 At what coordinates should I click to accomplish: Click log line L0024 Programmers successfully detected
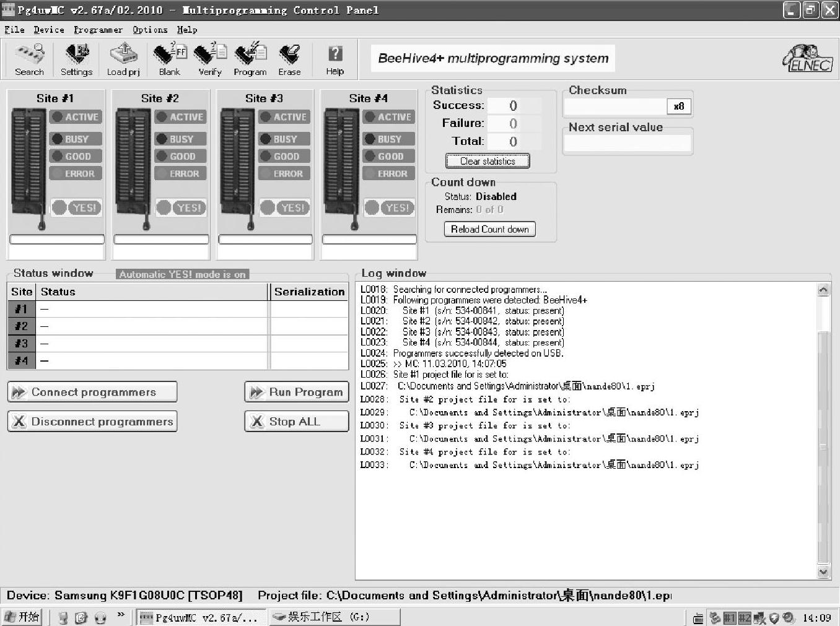462,353
